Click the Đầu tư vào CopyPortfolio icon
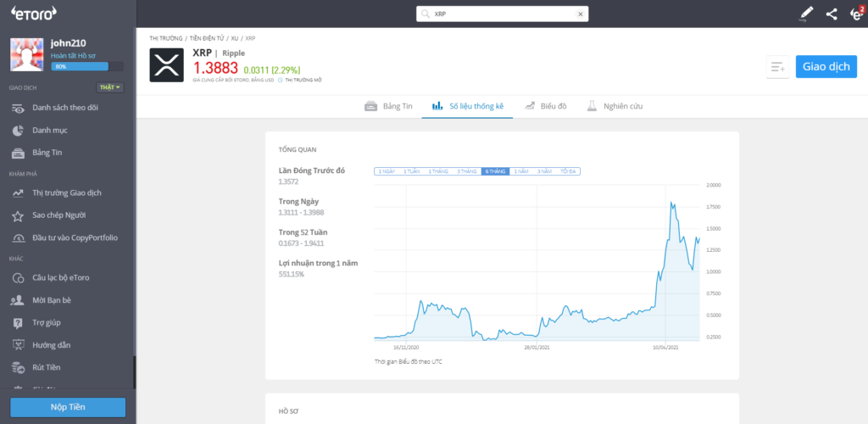 click(18, 238)
